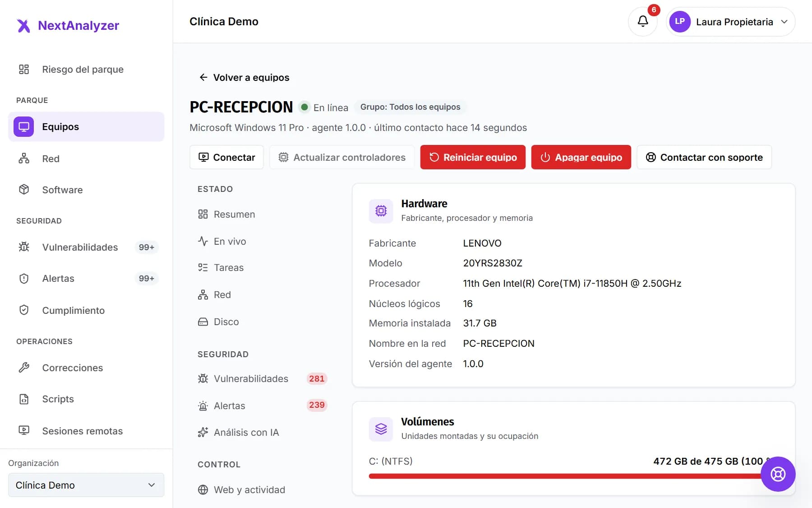Open Riesgo del parque dashboard
Image resolution: width=812 pixels, height=508 pixels.
(86, 69)
